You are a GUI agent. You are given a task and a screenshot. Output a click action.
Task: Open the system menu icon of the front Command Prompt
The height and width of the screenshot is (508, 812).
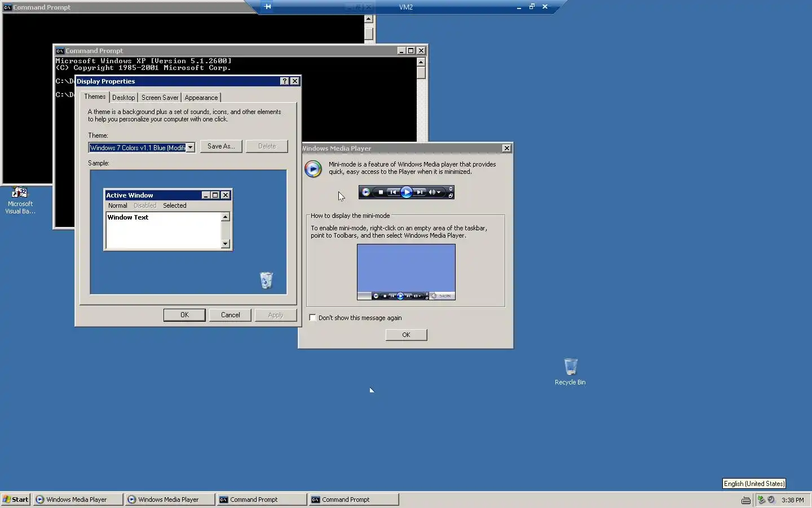60,51
